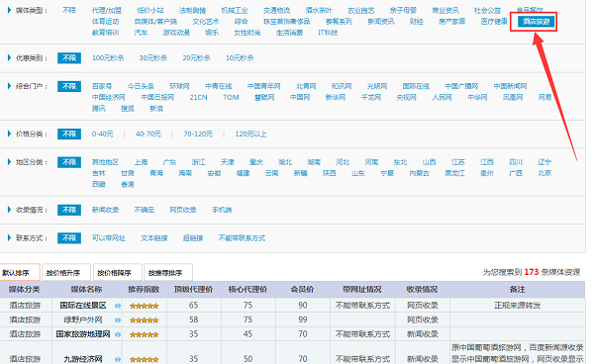The width and height of the screenshot is (594, 364).
Task: Click star rating in 绿野户外网 row
Action: point(144,320)
